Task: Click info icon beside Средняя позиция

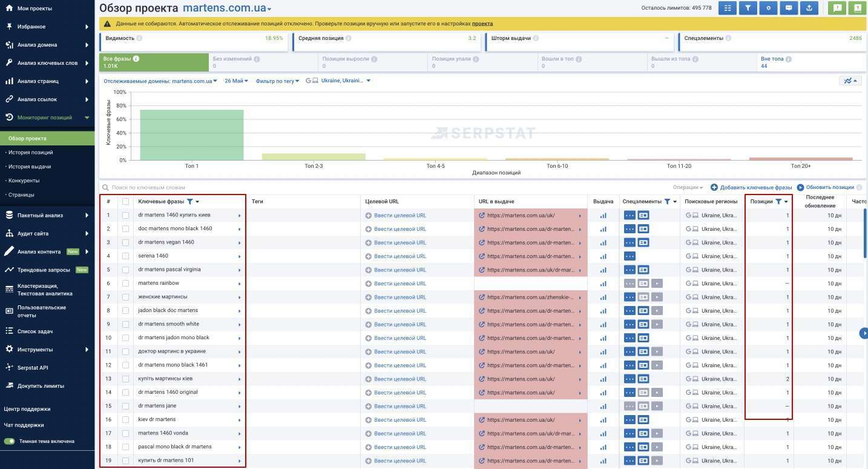Action: point(349,38)
